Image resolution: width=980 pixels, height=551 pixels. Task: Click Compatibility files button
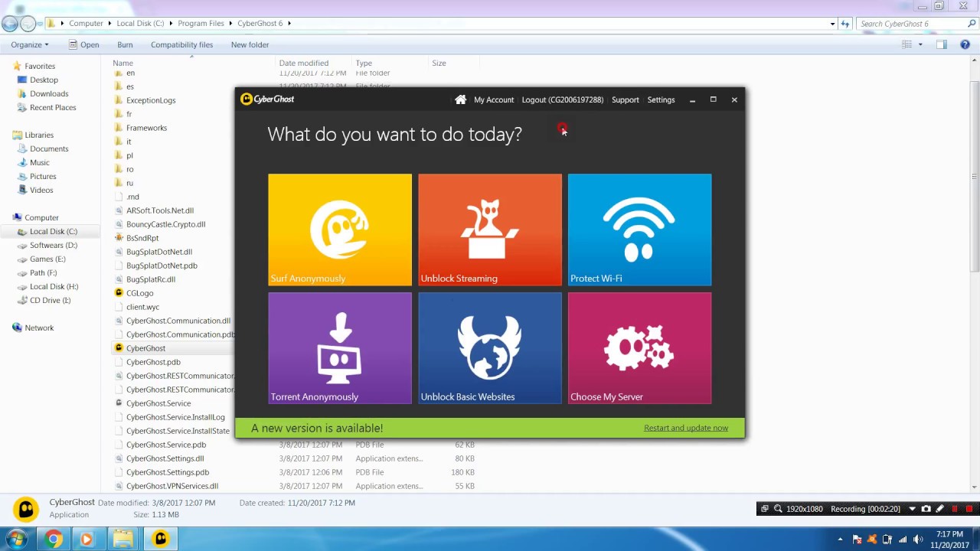point(181,44)
